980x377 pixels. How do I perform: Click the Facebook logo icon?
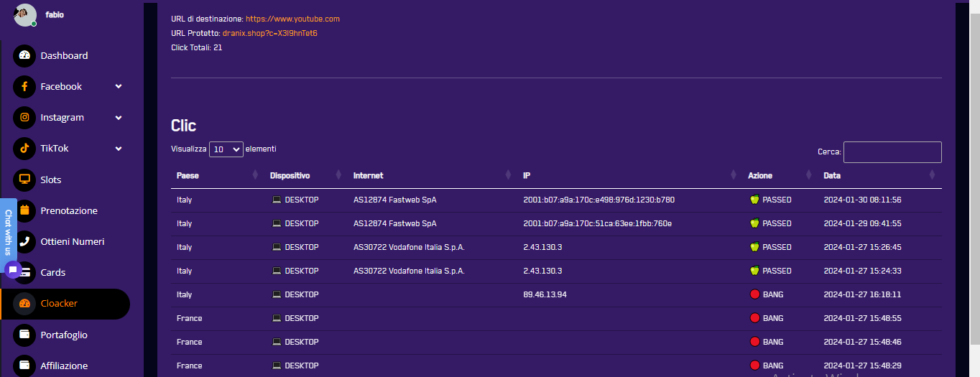(x=24, y=86)
